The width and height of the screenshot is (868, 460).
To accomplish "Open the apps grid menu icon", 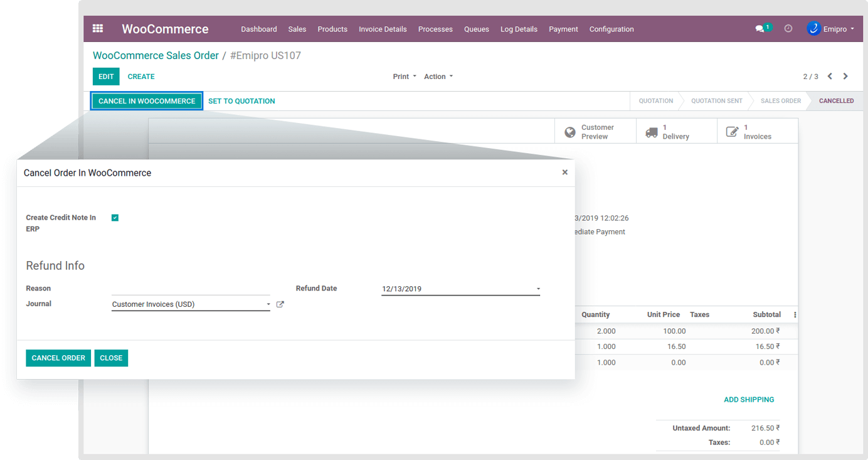I will click(98, 28).
